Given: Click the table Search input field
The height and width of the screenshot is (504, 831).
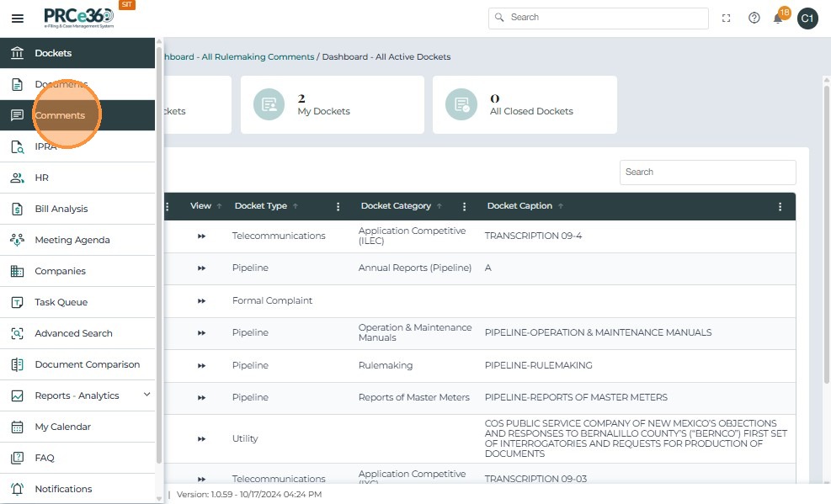Looking at the screenshot, I should tap(707, 172).
